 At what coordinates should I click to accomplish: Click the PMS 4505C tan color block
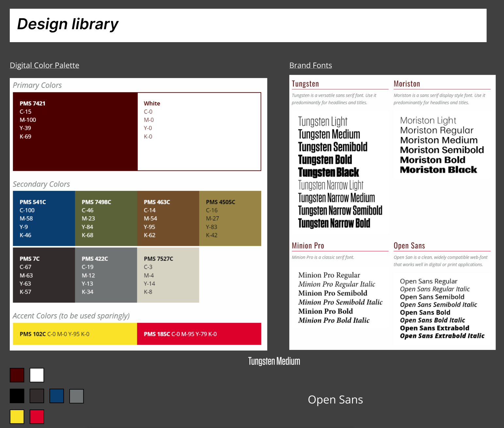[x=230, y=218]
